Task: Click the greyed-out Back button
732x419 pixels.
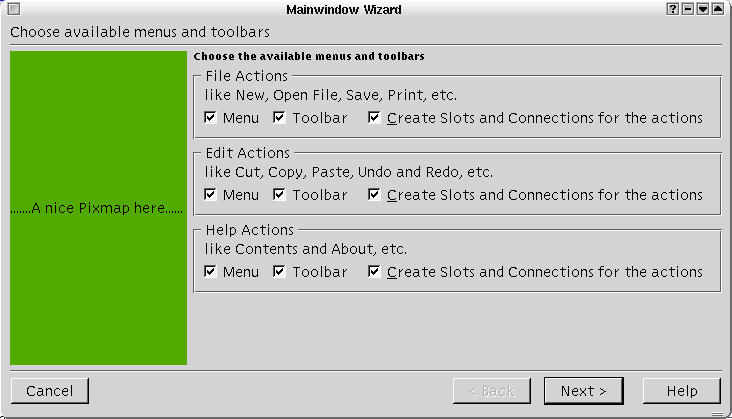Action: (x=492, y=391)
